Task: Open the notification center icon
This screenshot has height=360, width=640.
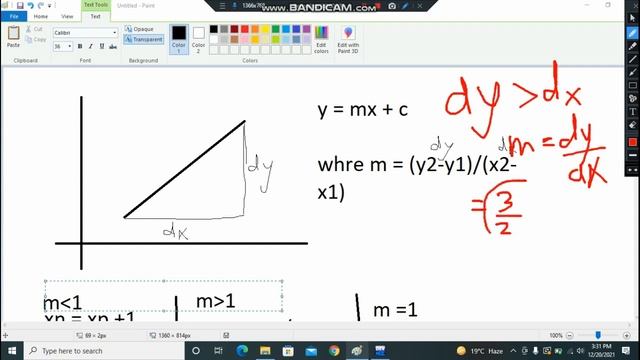Action: [x=626, y=351]
